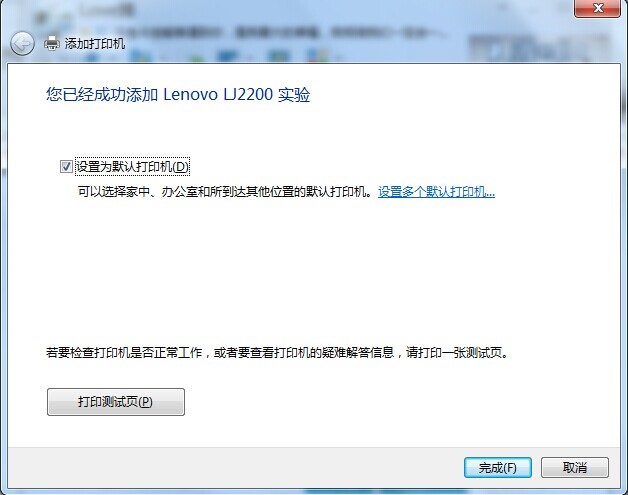Click the blurred window title bar behind the dialog
Image resolution: width=628 pixels, height=495 pixels.
click(x=280, y=16)
